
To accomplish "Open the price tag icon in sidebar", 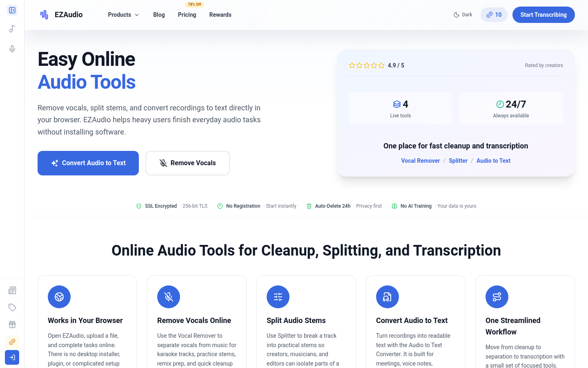I will [12, 307].
